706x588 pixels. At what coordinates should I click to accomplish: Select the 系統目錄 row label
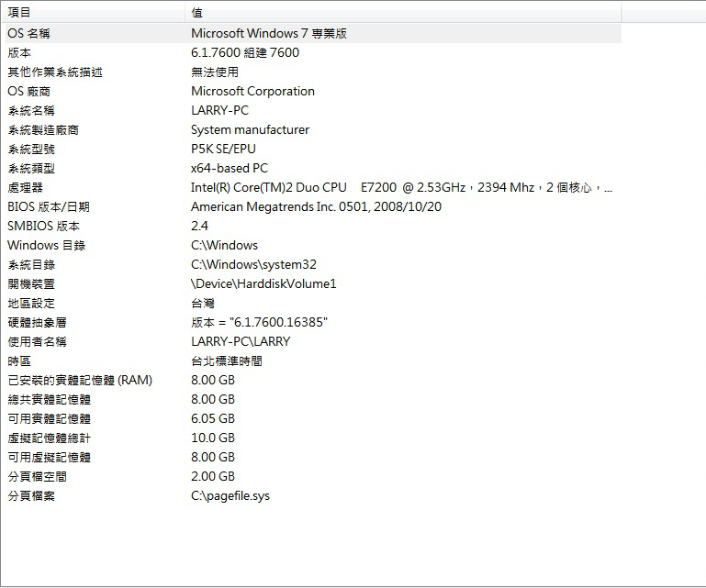pos(31,265)
